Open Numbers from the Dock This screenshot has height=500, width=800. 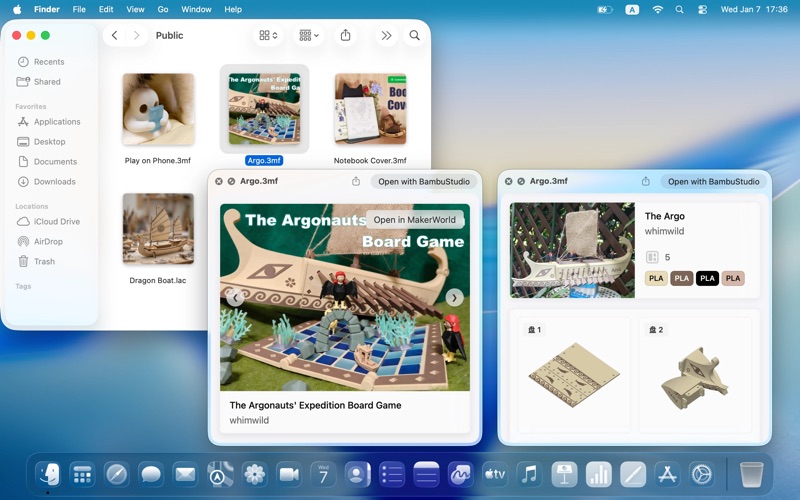click(598, 474)
